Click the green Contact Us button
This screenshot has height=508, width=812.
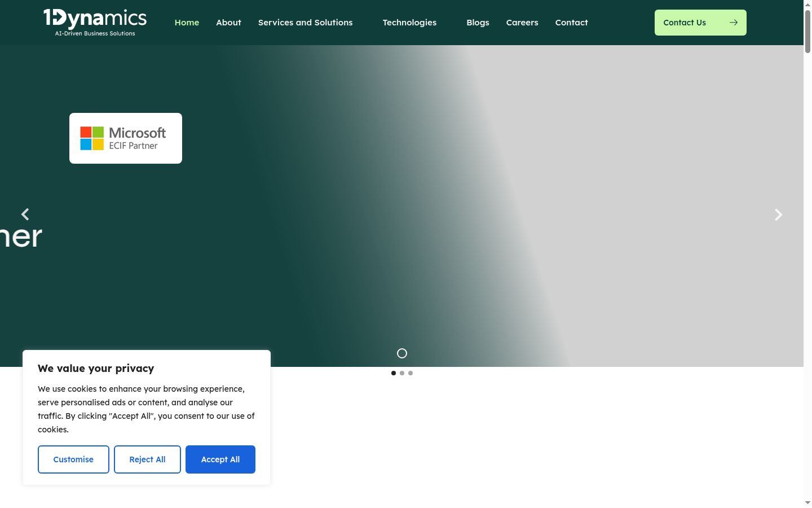[x=700, y=23]
